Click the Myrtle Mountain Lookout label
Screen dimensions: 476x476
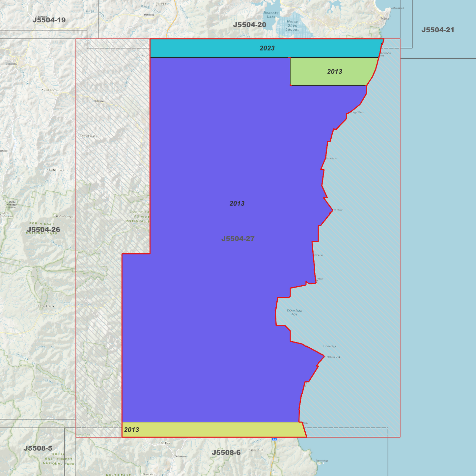point(12,205)
